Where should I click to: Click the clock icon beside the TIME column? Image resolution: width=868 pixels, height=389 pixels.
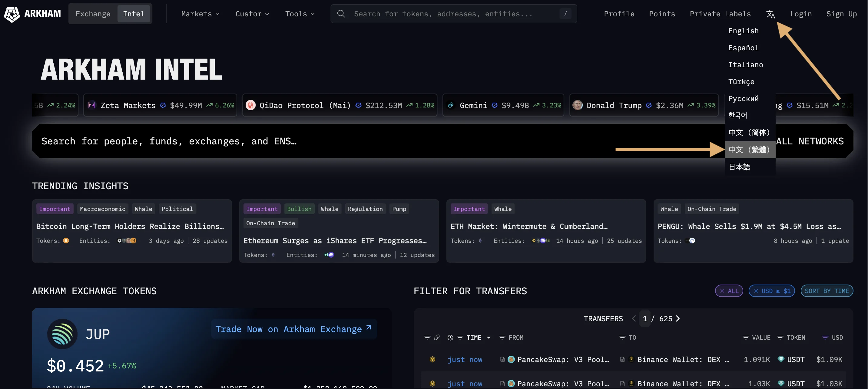tap(450, 338)
